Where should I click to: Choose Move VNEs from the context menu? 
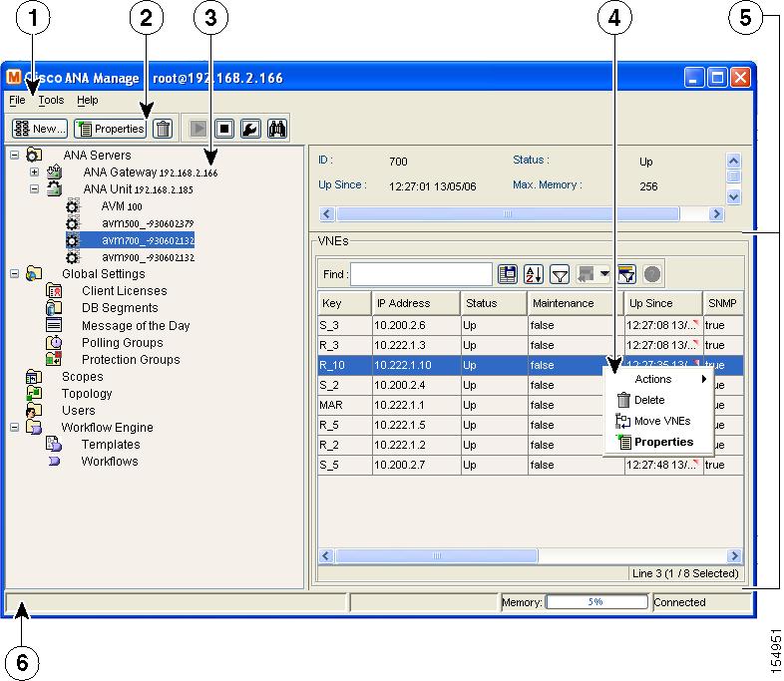pyautogui.click(x=658, y=421)
